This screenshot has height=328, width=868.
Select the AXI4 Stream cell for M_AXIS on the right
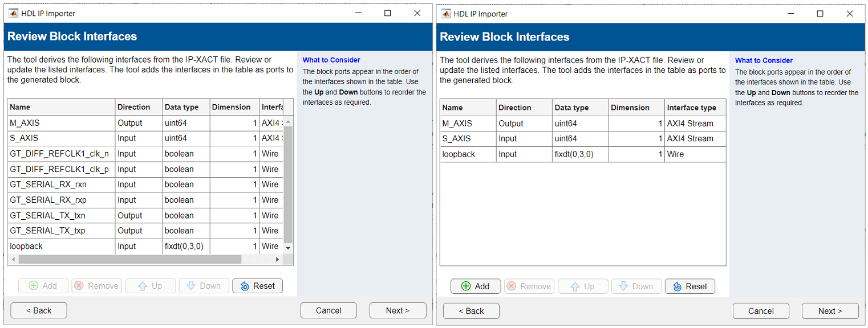pyautogui.click(x=690, y=124)
